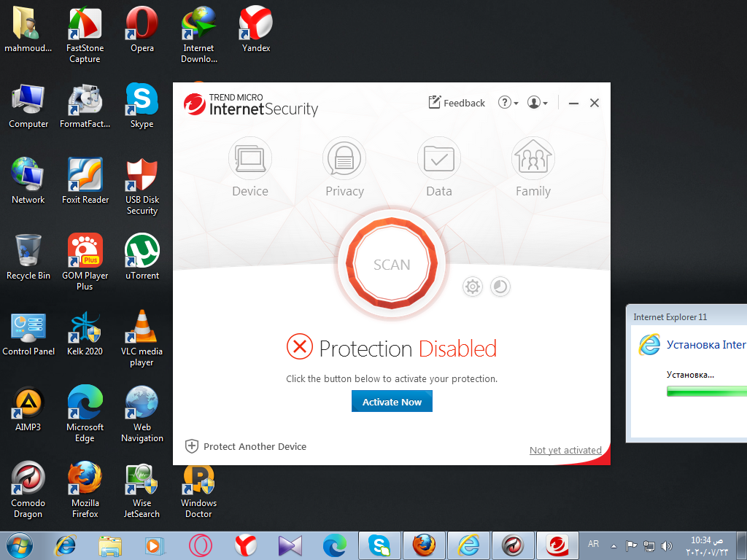The image size is (747, 560).
Task: Open the Data section icon
Action: click(x=438, y=158)
